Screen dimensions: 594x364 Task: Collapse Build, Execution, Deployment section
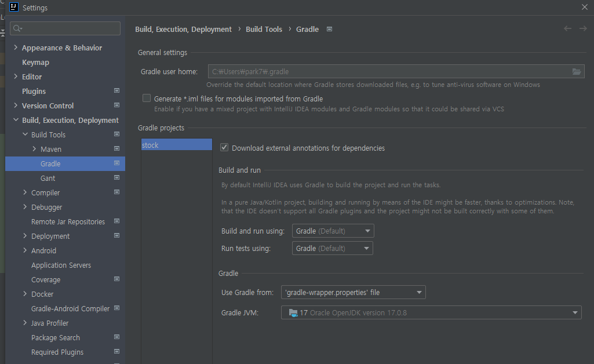[x=16, y=120]
